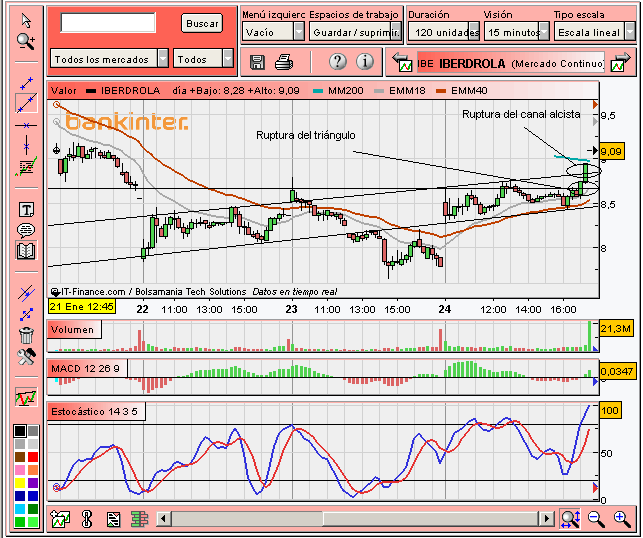Go to previous security with left arrow

coord(402,62)
